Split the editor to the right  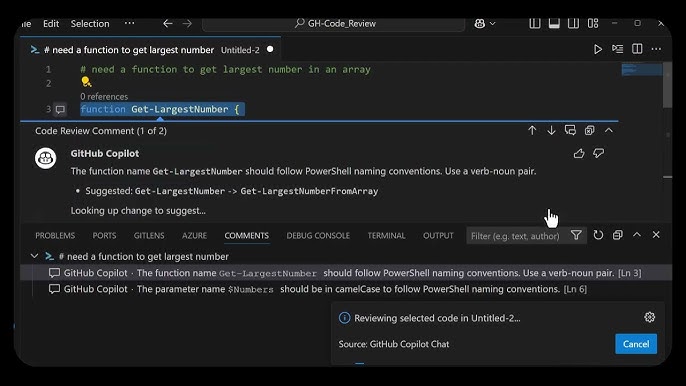[x=637, y=49]
